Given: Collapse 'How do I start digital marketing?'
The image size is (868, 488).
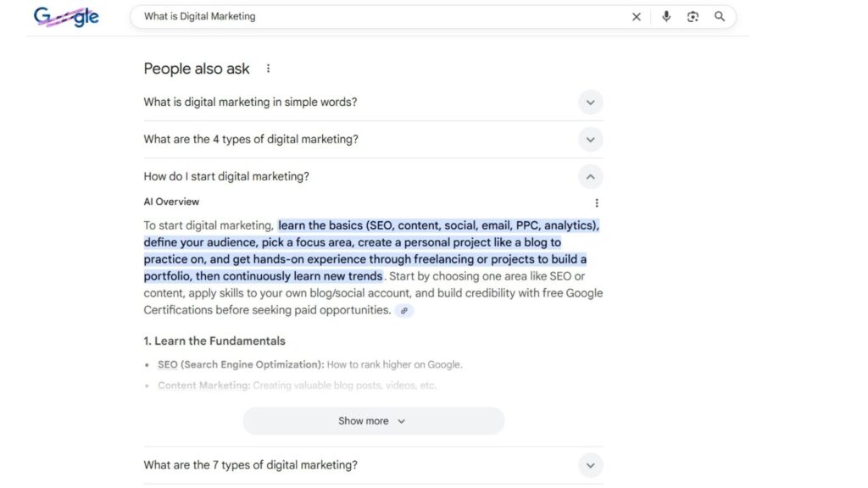Looking at the screenshot, I should point(590,176).
